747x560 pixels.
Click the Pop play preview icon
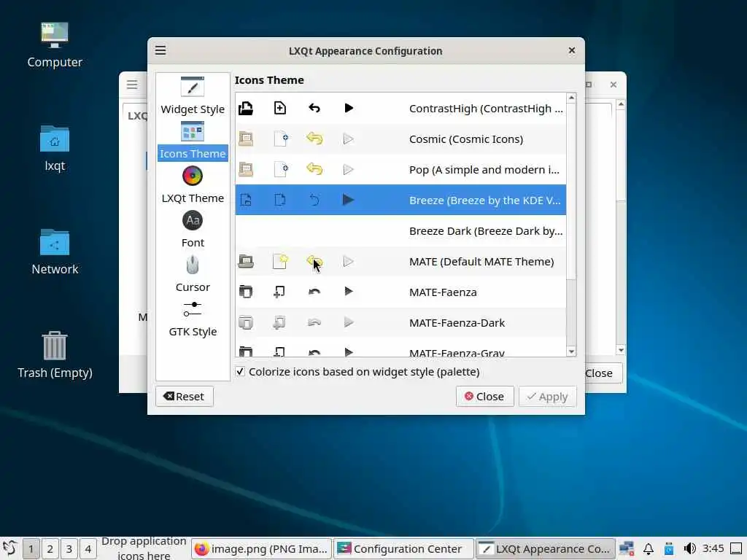click(x=349, y=169)
